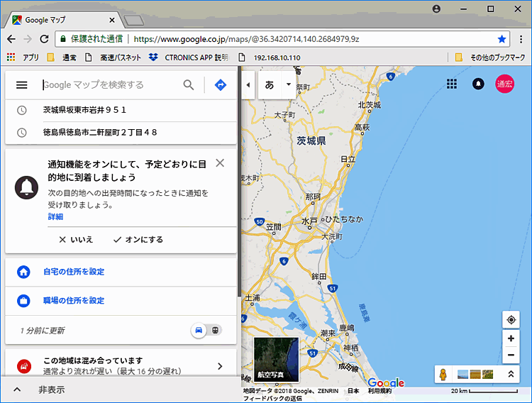This screenshot has height=403, width=532.
Task: Expand the imagery strip with double chevron
Action: coord(511,374)
